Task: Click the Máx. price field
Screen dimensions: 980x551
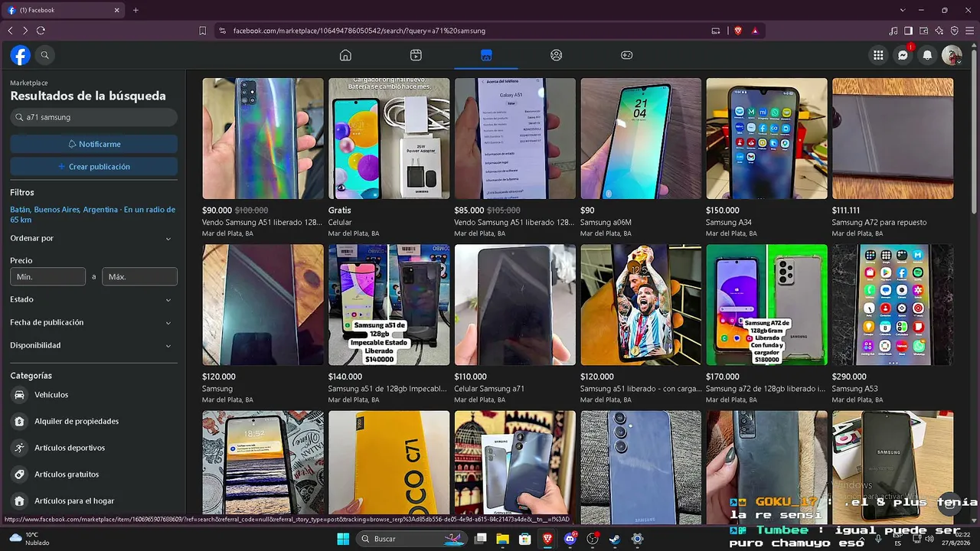Action: pyautogui.click(x=139, y=276)
